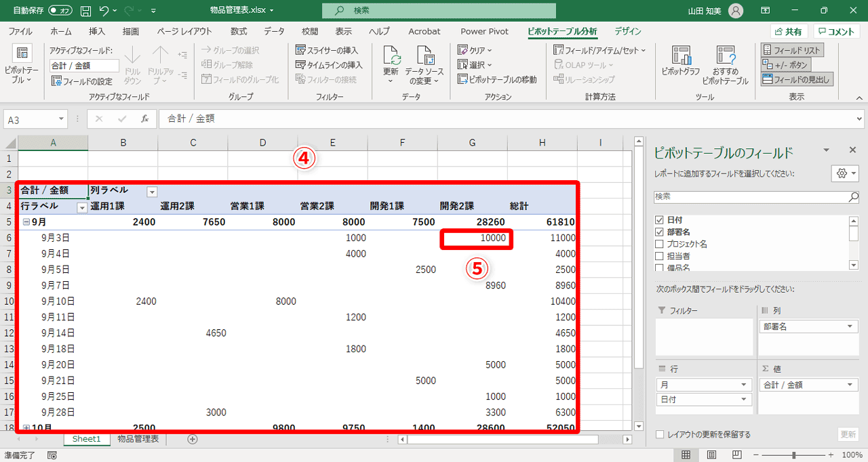The width and height of the screenshot is (868, 462).
Task: Switch to the 物品管理表 sheet tab
Action: (x=138, y=439)
